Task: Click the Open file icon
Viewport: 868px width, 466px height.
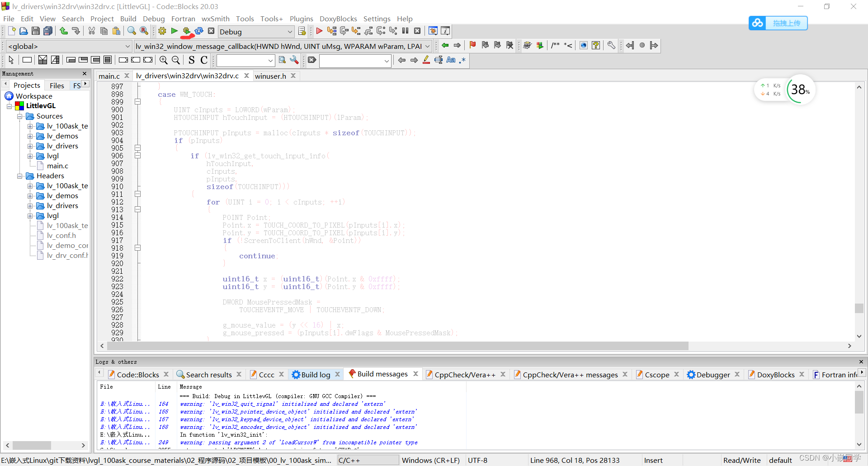Action: coord(24,31)
